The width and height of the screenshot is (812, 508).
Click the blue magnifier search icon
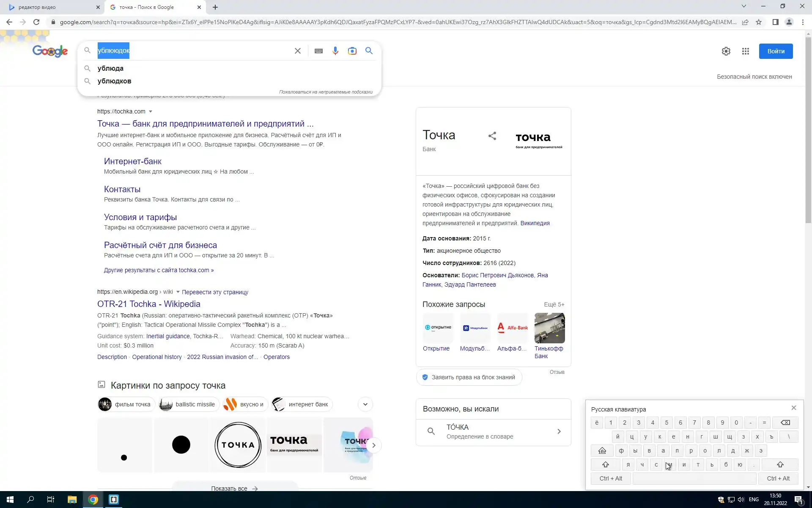[369, 51]
